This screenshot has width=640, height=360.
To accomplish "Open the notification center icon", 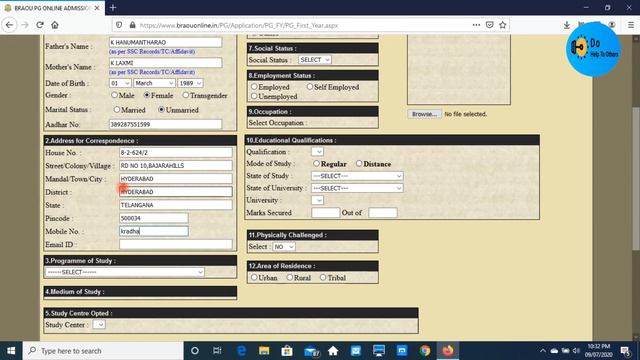I will pyautogui.click(x=625, y=351).
